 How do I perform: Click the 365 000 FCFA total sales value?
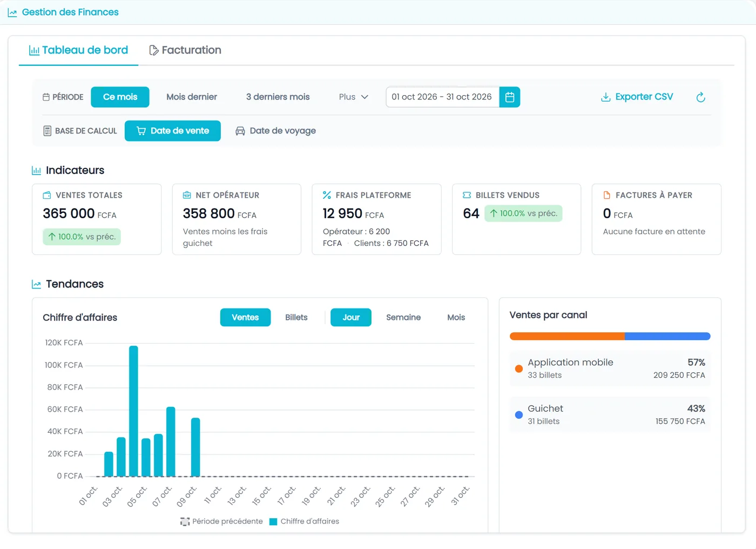tap(79, 214)
